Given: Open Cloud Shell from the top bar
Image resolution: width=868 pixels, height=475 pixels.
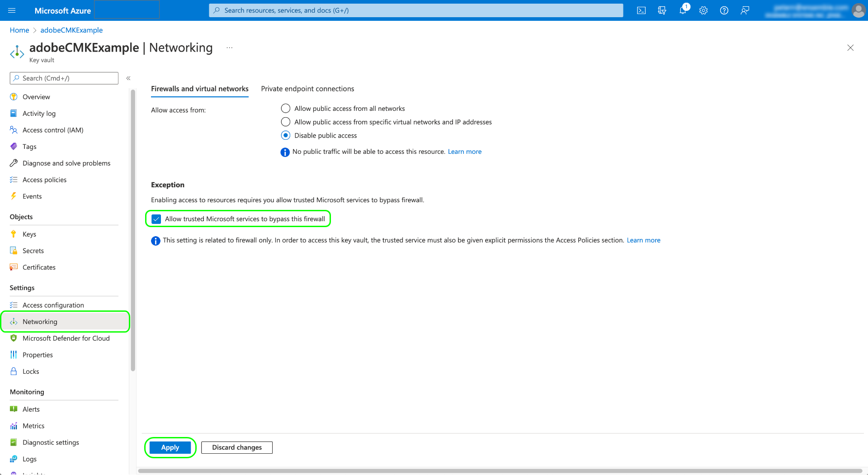Looking at the screenshot, I should [641, 10].
